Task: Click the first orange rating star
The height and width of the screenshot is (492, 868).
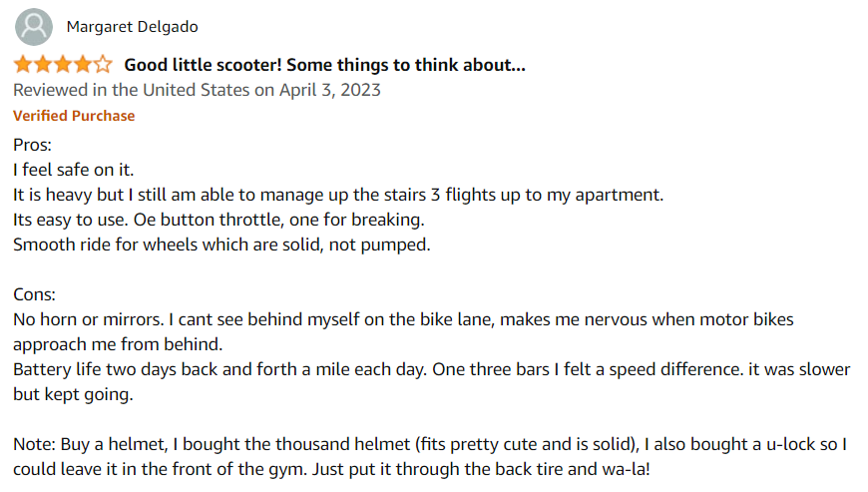Action: point(23,65)
